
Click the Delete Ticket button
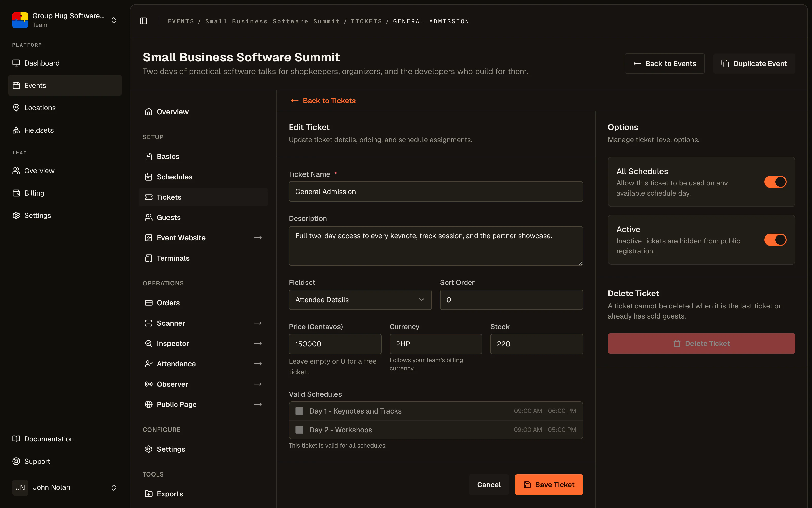point(701,343)
